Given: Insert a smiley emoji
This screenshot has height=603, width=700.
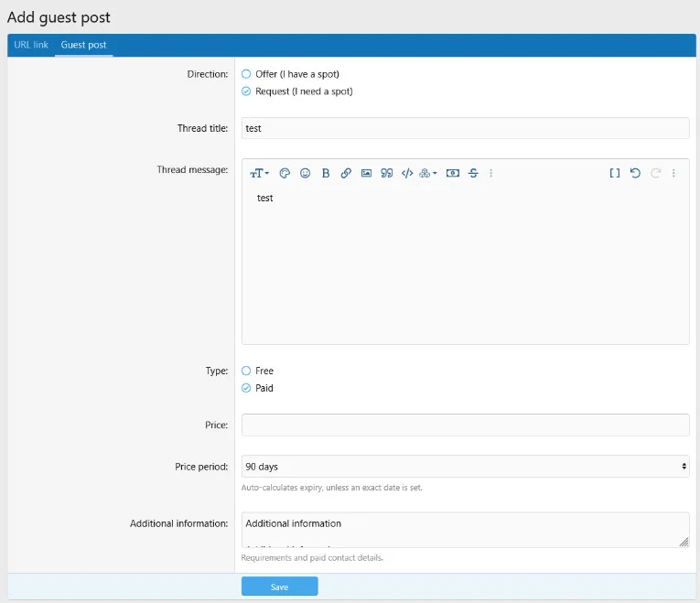Looking at the screenshot, I should tap(305, 173).
